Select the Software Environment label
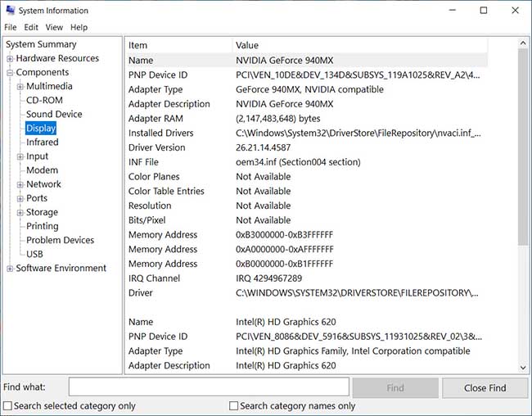Viewport: 532px width, 416px height. coord(61,268)
